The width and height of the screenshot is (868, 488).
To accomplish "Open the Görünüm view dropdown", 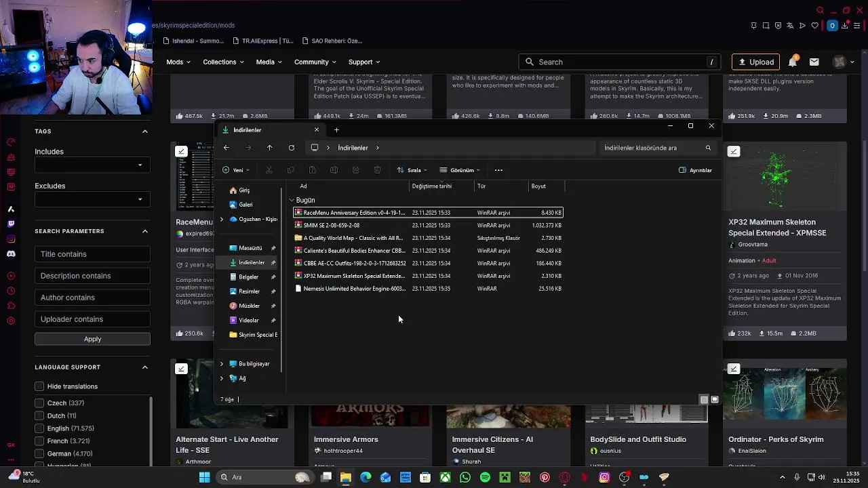I will pos(460,170).
